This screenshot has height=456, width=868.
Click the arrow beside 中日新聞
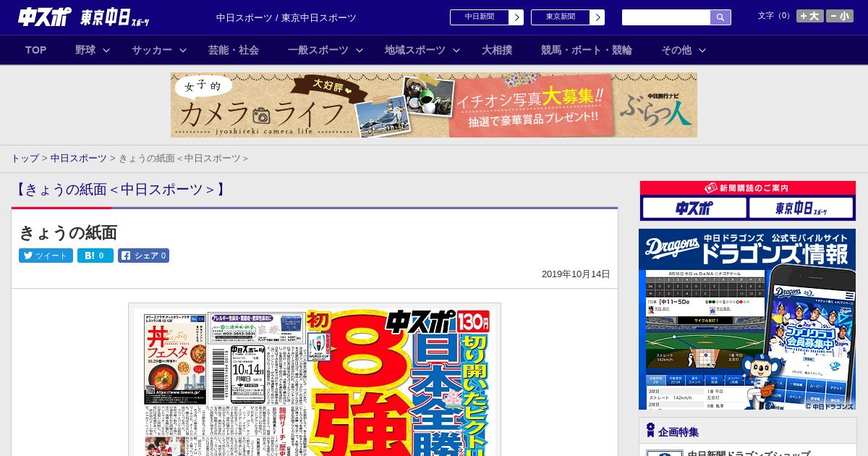pyautogui.click(x=516, y=17)
